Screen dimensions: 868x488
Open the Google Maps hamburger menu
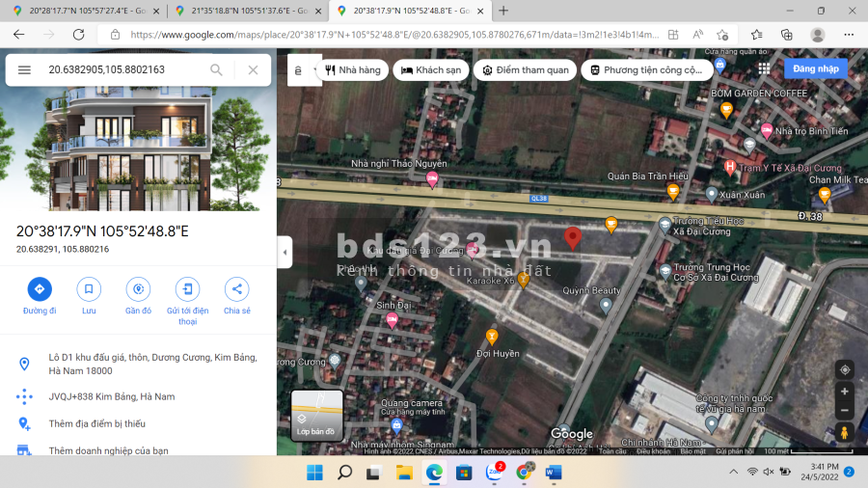tap(24, 69)
